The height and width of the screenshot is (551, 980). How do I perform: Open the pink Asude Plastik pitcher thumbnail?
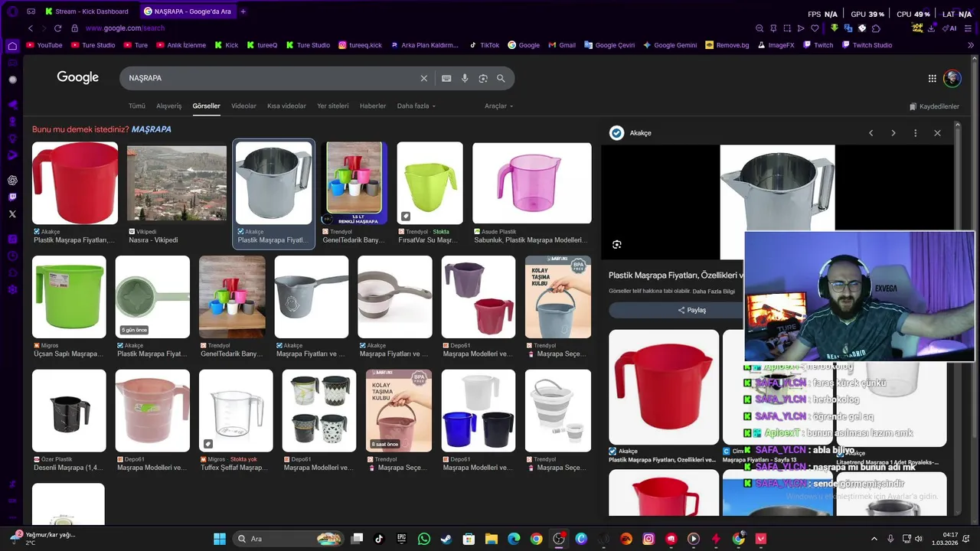coord(532,183)
